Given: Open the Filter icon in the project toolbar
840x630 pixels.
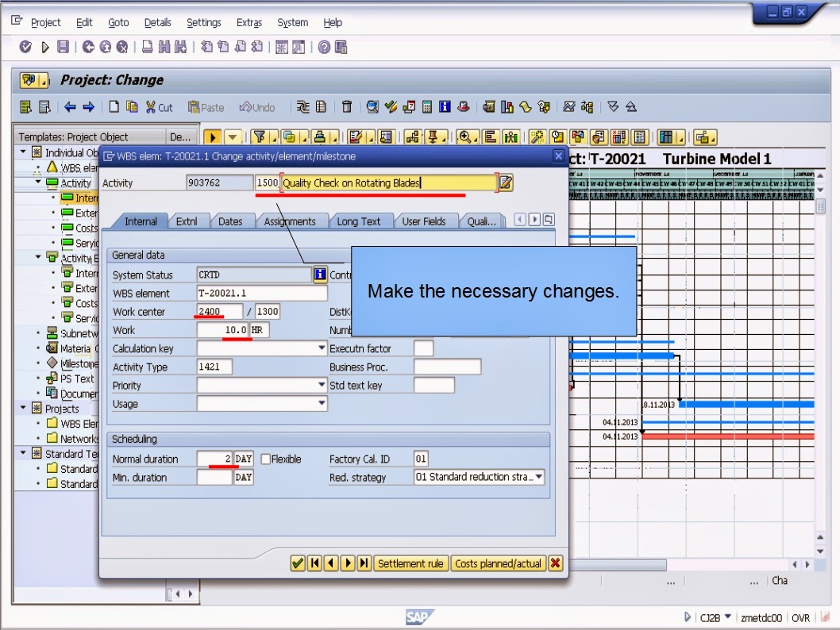Looking at the screenshot, I should click(259, 136).
